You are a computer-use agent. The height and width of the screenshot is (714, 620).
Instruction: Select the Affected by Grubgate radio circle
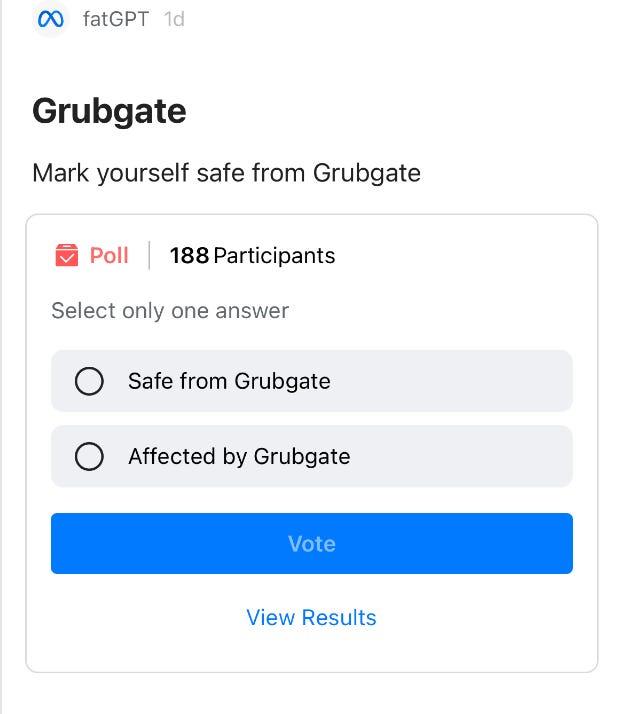89,456
